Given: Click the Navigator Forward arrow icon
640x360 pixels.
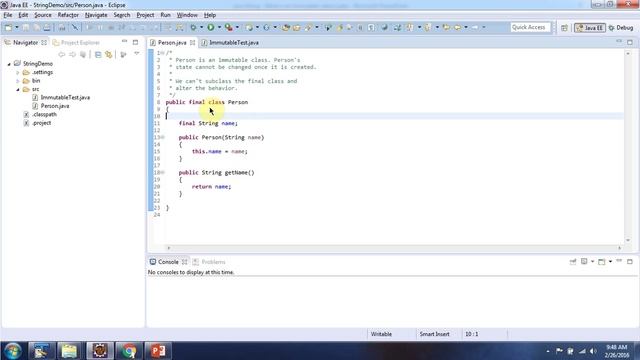Looking at the screenshot, I should pos(72,54).
